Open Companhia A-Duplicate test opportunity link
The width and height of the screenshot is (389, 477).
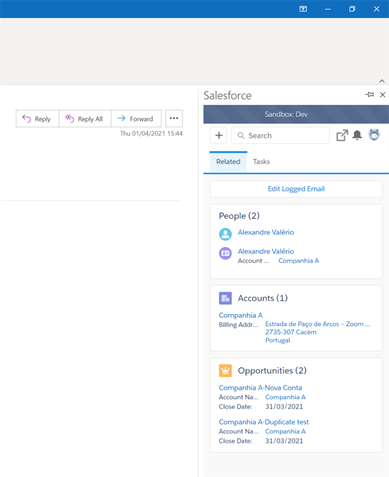coord(264,422)
